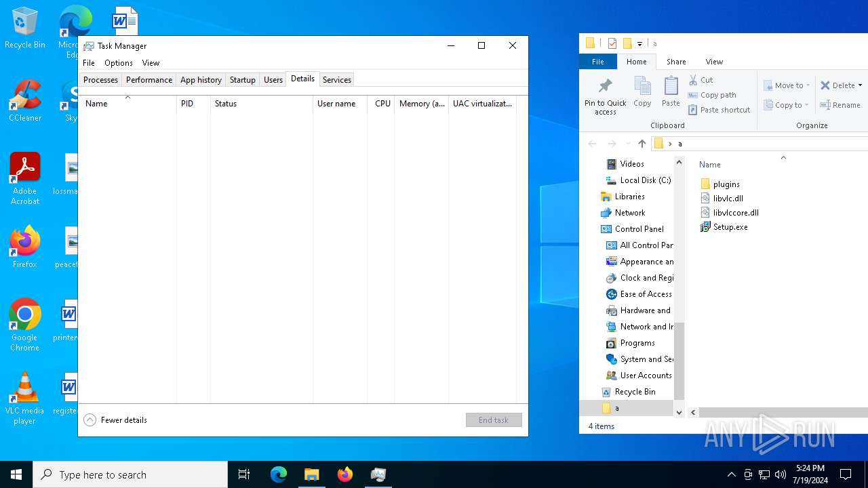This screenshot has width=868, height=488.
Task: Click the navigation pane scroll down arrow
Action: (679, 411)
